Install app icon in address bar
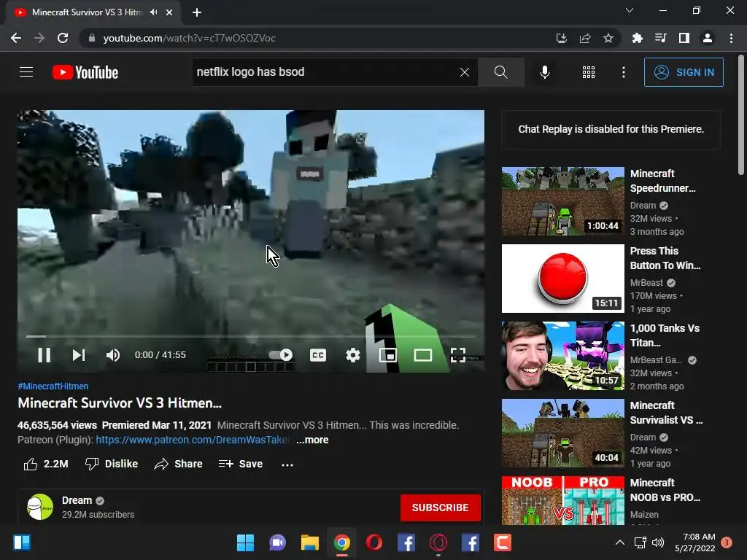This screenshot has height=560, width=747. click(x=562, y=38)
